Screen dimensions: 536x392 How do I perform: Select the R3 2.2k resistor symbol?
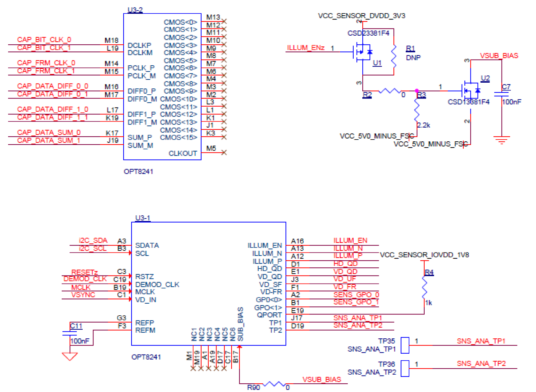point(417,110)
